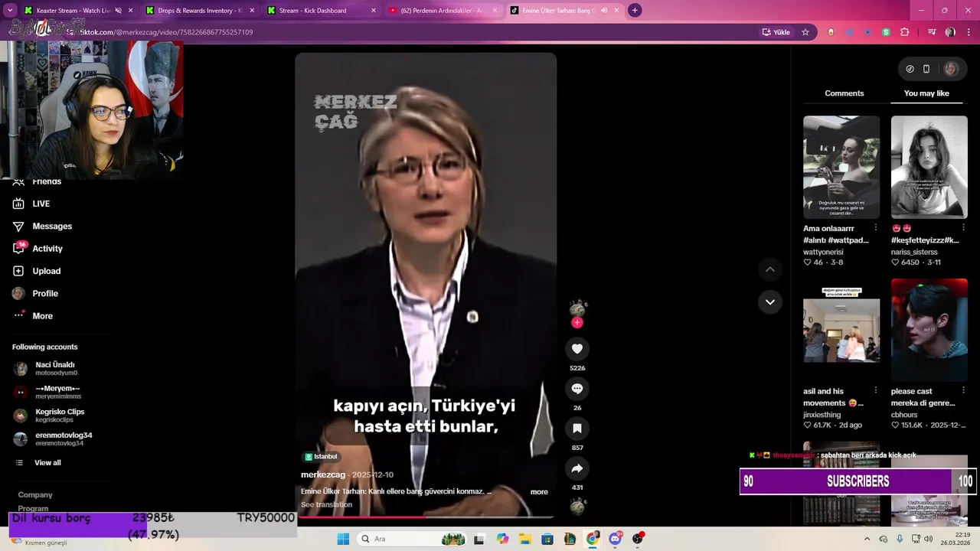Viewport: 980px width, 551px height.
Task: Open browser Extensions puzzle icon
Action: coord(905,32)
